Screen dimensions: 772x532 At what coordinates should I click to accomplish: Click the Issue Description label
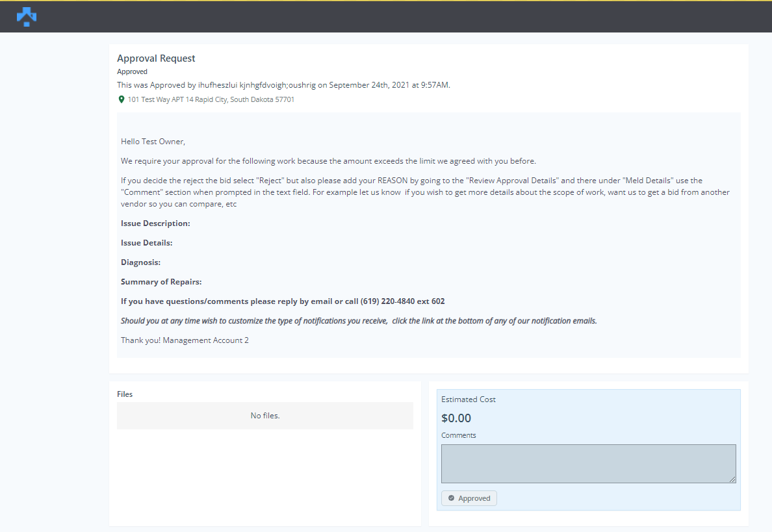pyautogui.click(x=155, y=223)
